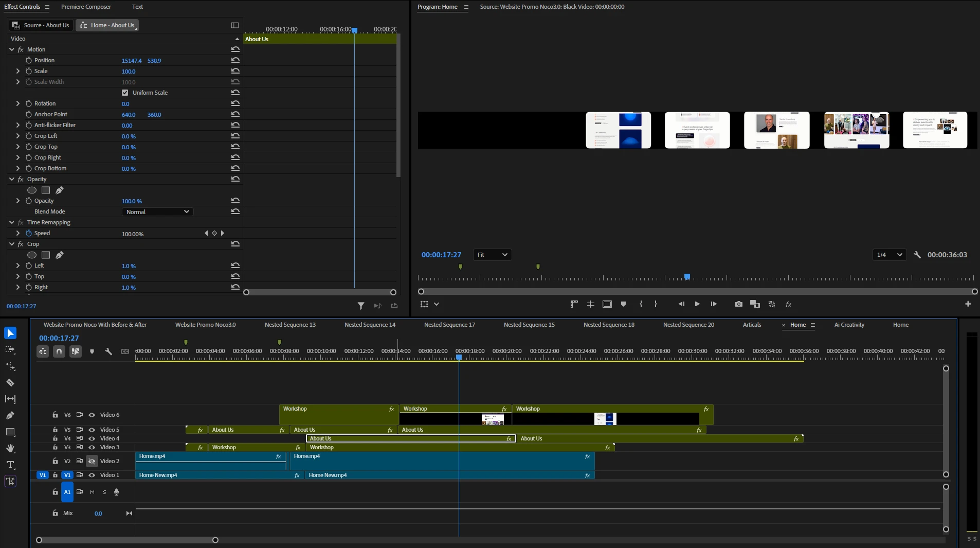Click the Comparison View icon
Image resolution: width=980 pixels, height=548 pixels.
[755, 304]
